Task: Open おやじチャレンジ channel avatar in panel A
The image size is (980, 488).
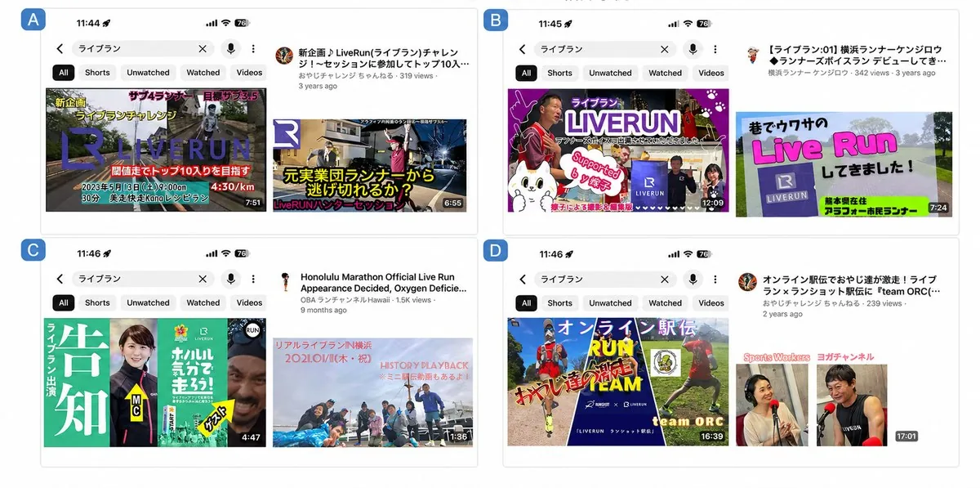Action: (284, 55)
